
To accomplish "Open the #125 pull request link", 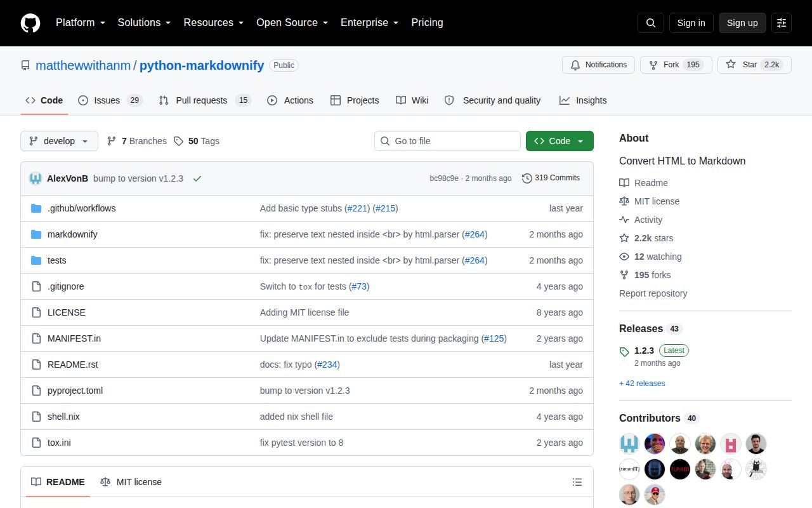I will (x=494, y=338).
